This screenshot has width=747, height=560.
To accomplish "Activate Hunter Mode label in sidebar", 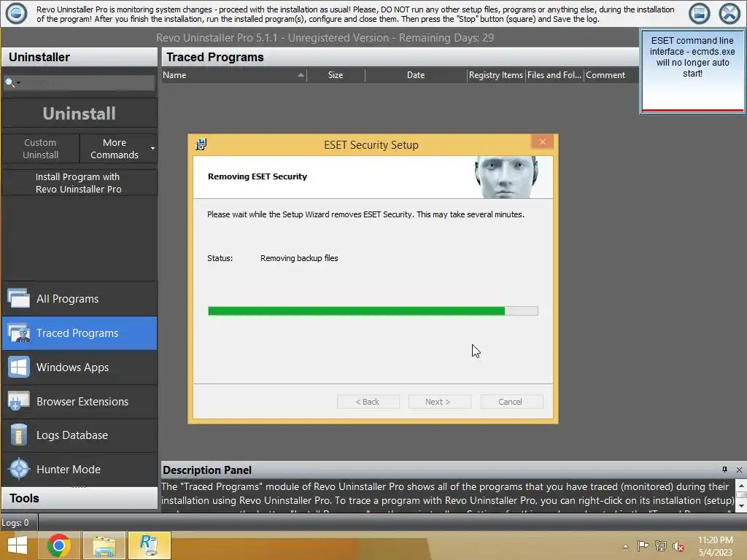I will tap(69, 469).
